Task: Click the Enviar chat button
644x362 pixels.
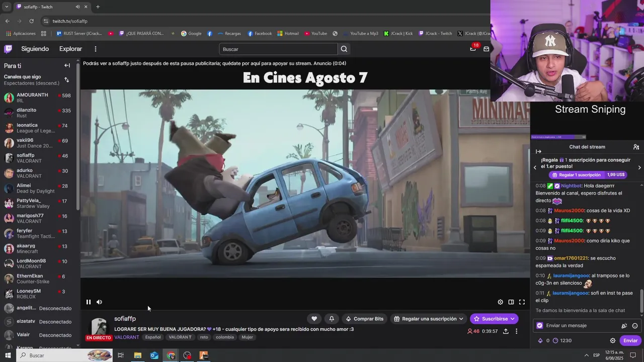Action: tap(630, 340)
